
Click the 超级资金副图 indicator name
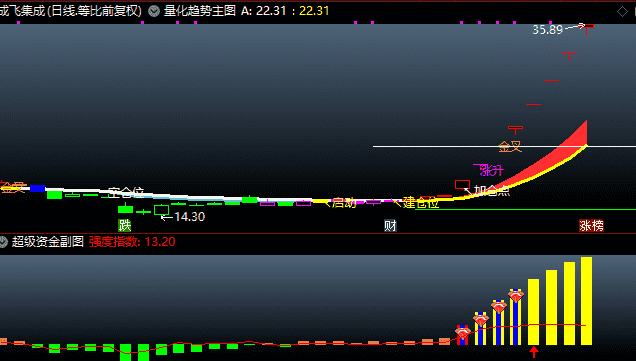(x=47, y=242)
